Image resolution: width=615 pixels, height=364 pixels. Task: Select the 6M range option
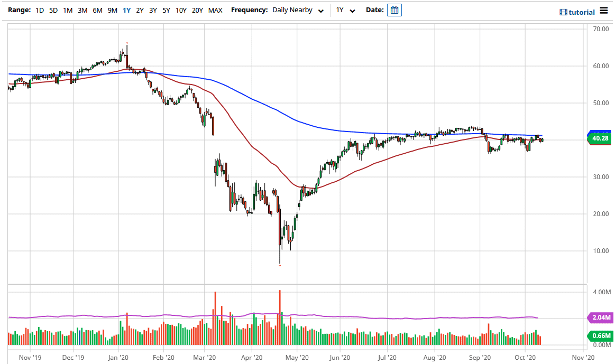97,10
